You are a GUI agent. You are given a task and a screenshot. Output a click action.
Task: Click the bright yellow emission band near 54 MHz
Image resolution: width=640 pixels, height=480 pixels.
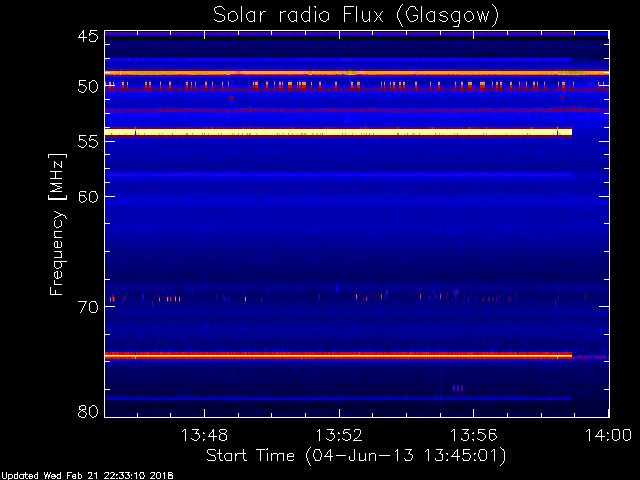pyautogui.click(x=338, y=132)
